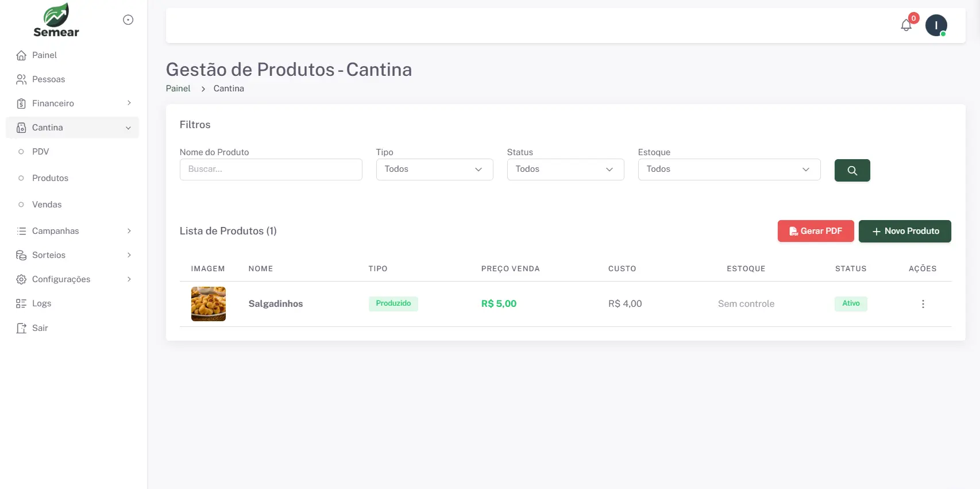Click the green search magnifier button

[852, 170]
